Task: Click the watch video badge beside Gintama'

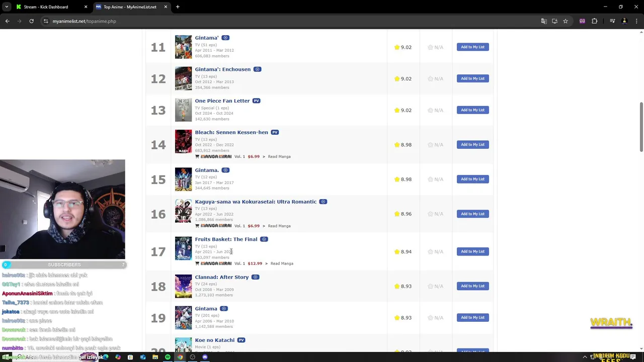Action: click(225, 38)
